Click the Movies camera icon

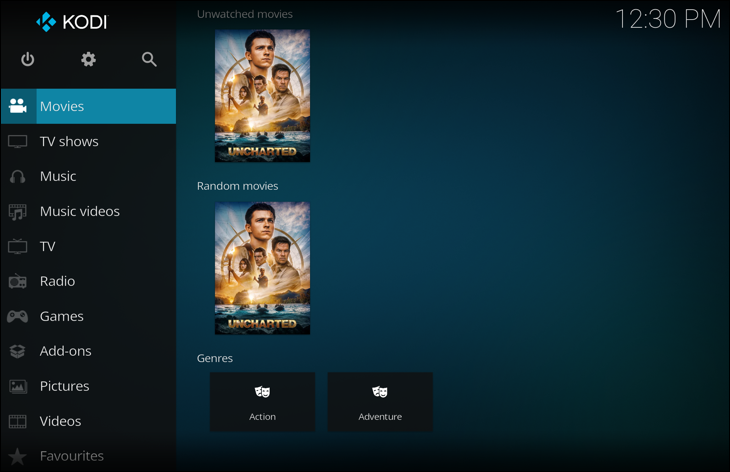coord(18,106)
